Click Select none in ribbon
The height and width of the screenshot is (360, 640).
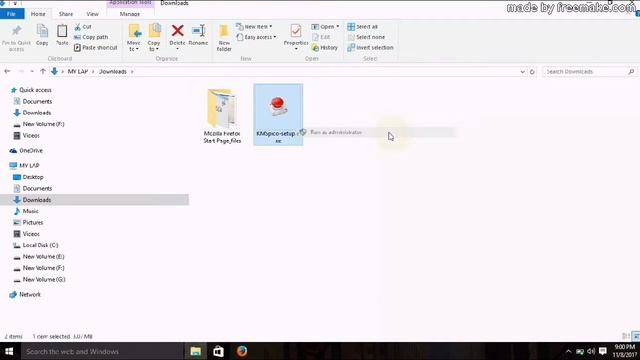366,37
